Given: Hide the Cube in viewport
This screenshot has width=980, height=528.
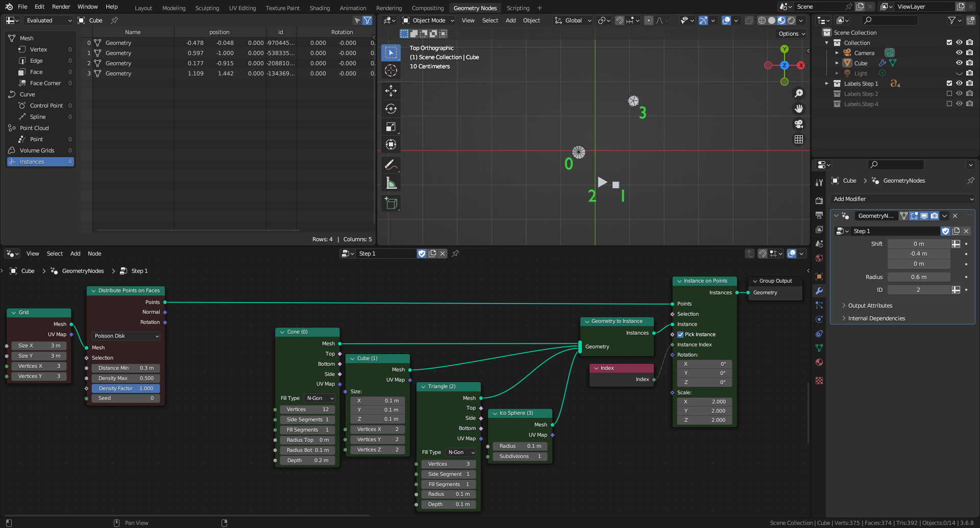Looking at the screenshot, I should pyautogui.click(x=959, y=63).
